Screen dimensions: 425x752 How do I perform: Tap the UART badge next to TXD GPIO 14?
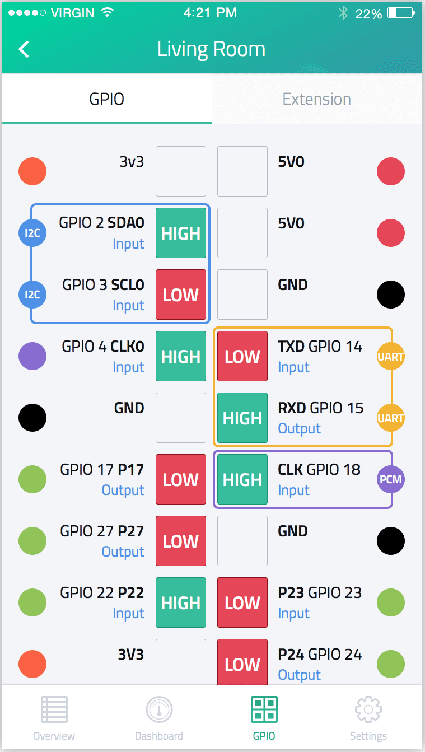(390, 356)
